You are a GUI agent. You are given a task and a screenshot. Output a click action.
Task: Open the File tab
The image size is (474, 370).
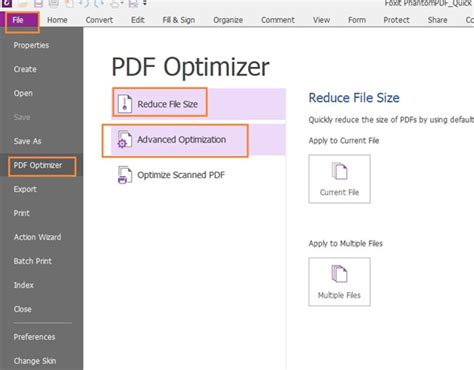(18, 20)
